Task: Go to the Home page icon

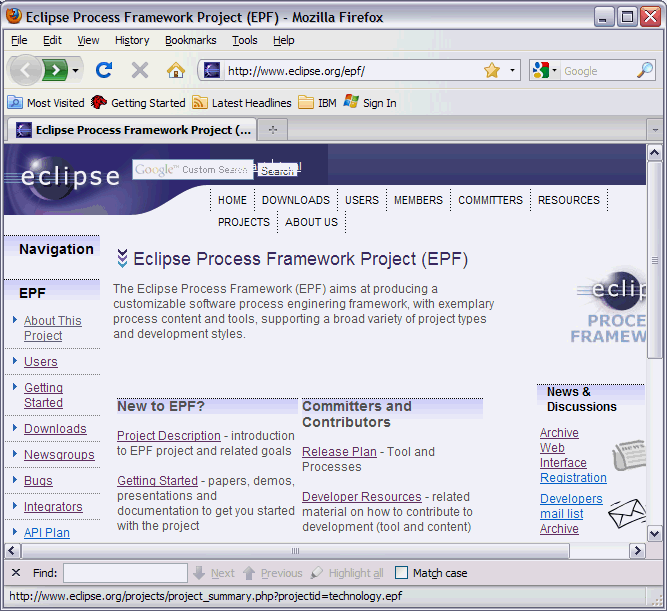Action: (176, 70)
